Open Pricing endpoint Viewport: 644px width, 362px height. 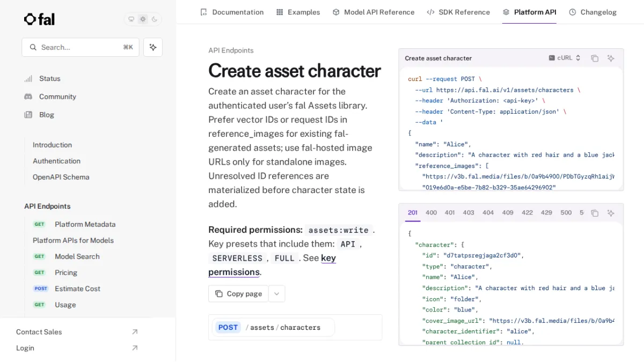pyautogui.click(x=56, y=272)
